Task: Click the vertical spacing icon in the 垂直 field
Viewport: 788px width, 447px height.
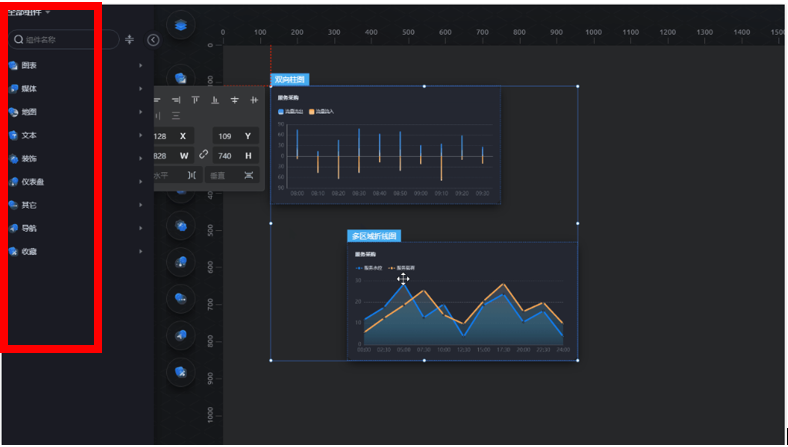Action: (x=249, y=175)
